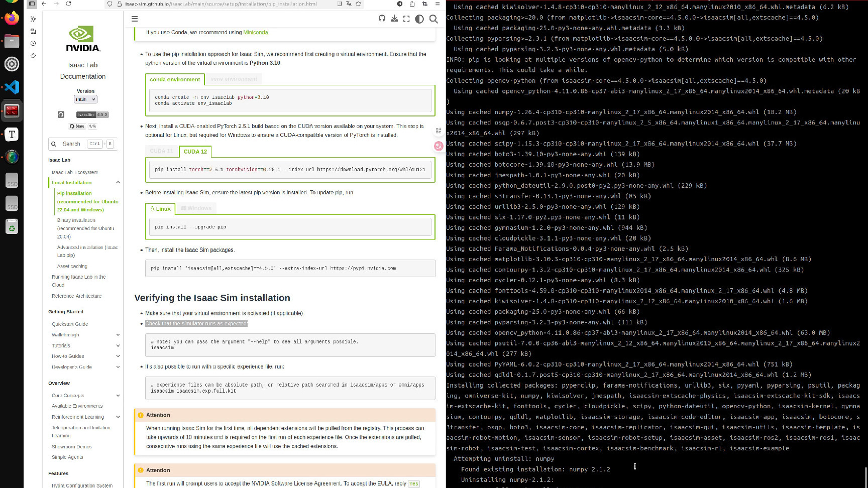Image resolution: width=868 pixels, height=488 pixels.
Task: Click the GitHub badge icon under the Version selector
Action: (61, 114)
